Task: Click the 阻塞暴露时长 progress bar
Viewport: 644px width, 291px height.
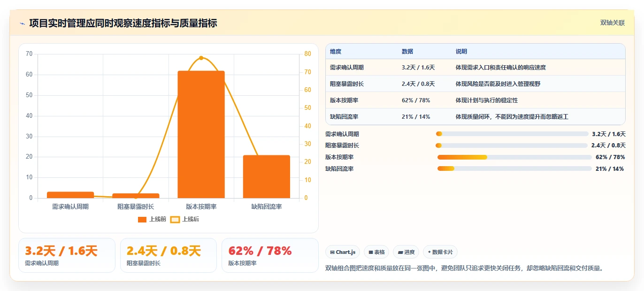Action: (x=512, y=145)
